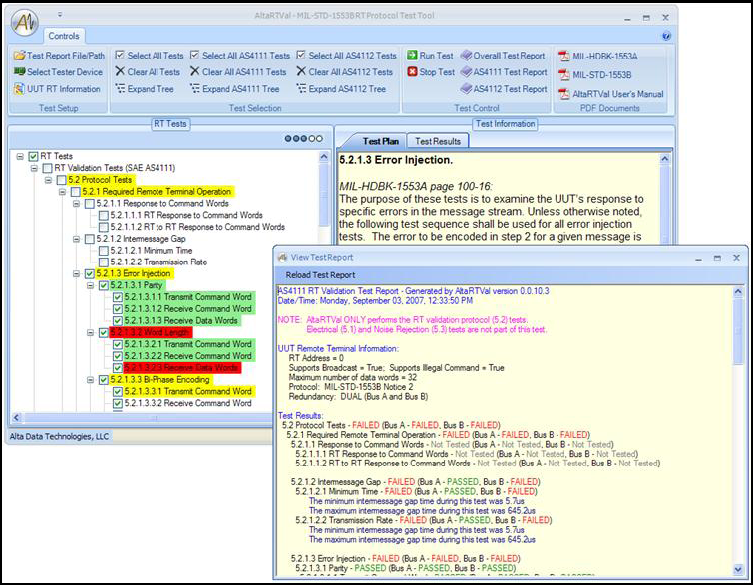753x585 pixels.
Task: Switch to the Test Results tab
Action: pos(438,141)
